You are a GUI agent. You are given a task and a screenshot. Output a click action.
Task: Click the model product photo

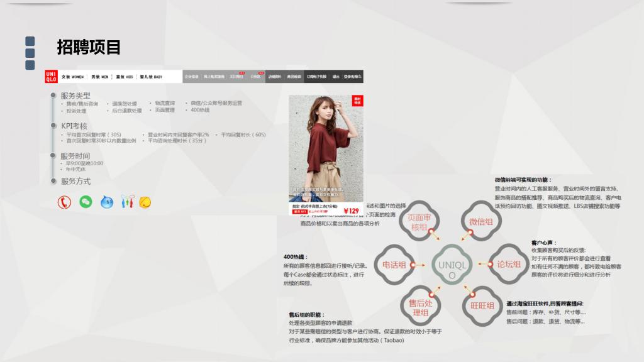(x=326, y=148)
